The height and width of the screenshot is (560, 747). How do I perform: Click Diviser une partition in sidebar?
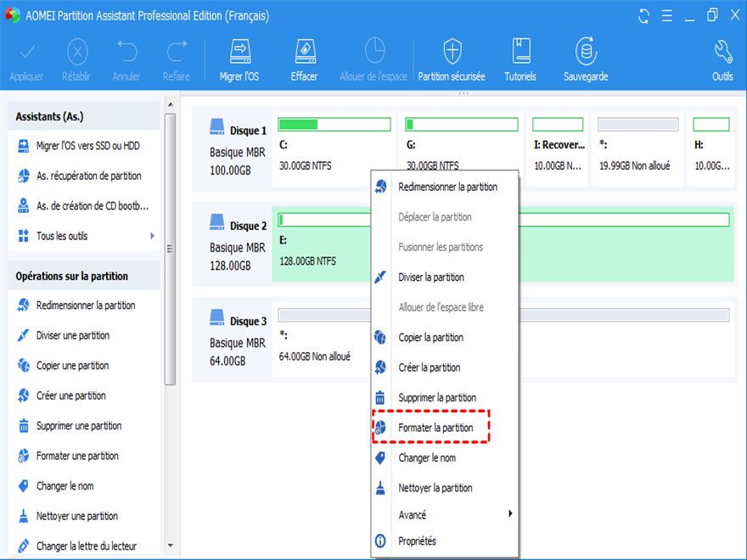[84, 335]
